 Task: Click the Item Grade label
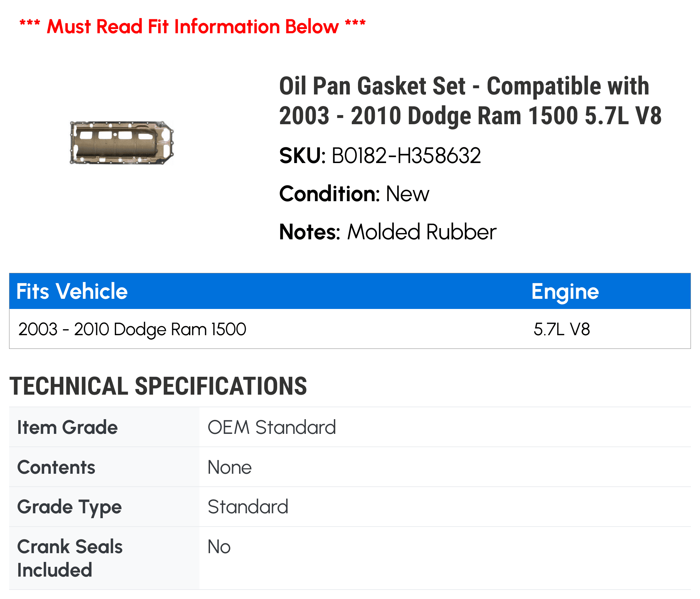click(x=68, y=428)
